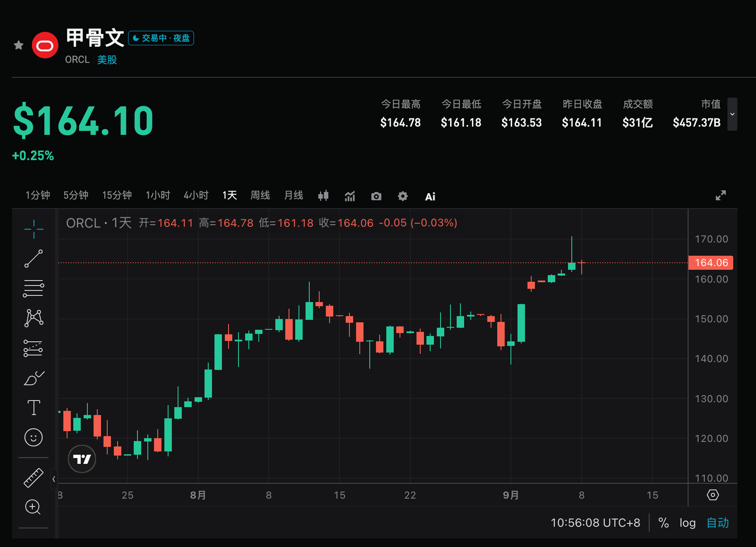Switch to 1小时 interval

(158, 195)
